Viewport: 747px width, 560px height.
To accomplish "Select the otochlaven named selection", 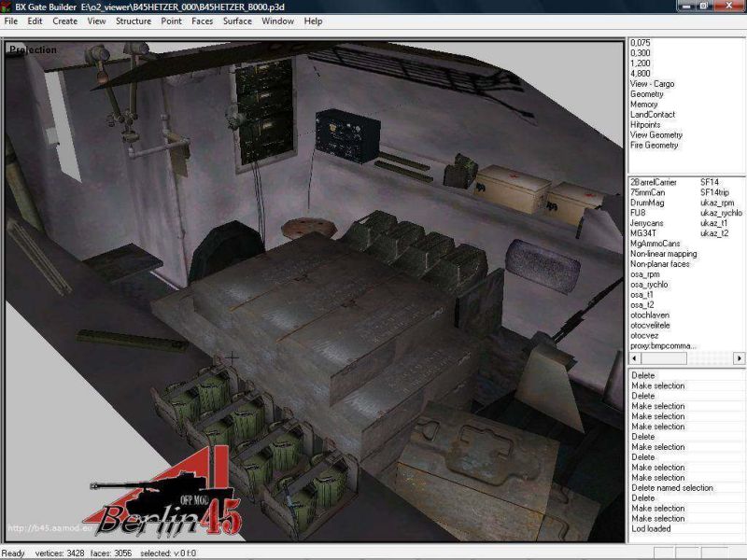I will 650,315.
